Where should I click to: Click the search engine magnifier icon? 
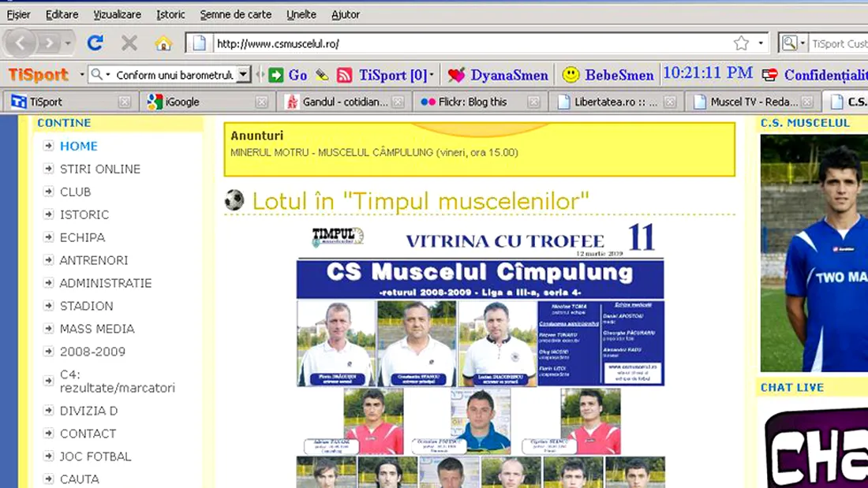pyautogui.click(x=789, y=43)
